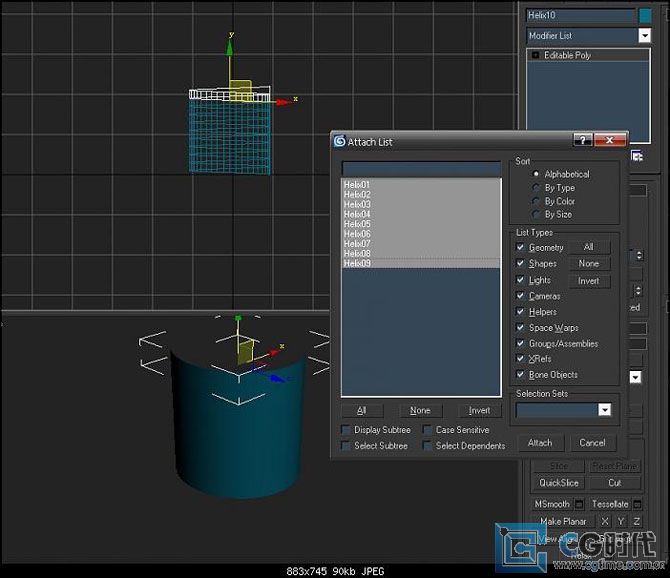The height and width of the screenshot is (578, 670).
Task: Select Helix03 in the attach list
Action: [421, 204]
